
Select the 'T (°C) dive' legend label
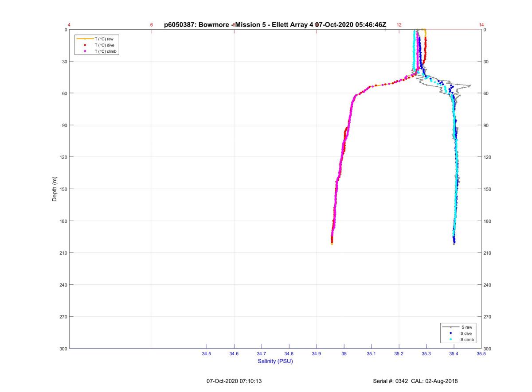[104, 45]
